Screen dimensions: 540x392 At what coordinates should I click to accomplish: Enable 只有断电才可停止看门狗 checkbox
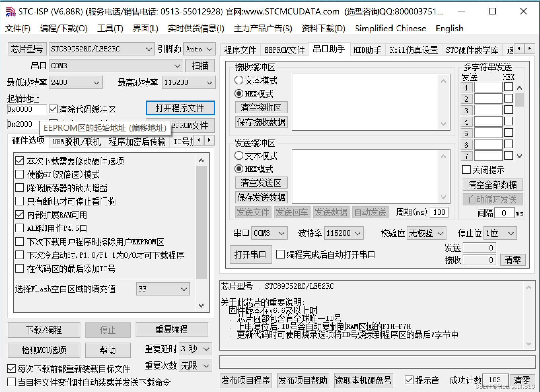pyautogui.click(x=20, y=201)
